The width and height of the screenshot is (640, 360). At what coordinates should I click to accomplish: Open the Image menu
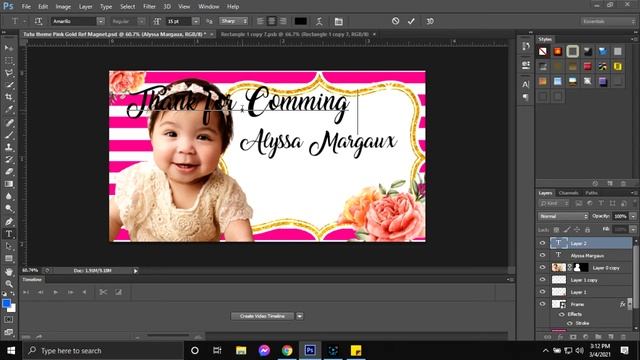click(63, 7)
